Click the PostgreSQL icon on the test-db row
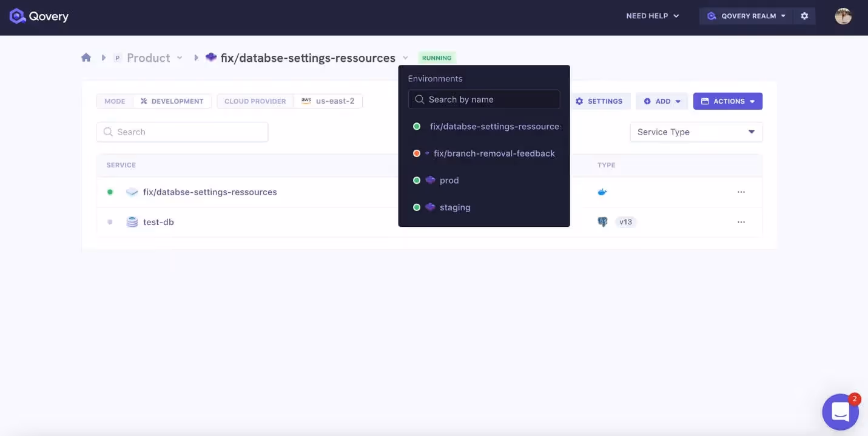868x436 pixels. (x=602, y=221)
